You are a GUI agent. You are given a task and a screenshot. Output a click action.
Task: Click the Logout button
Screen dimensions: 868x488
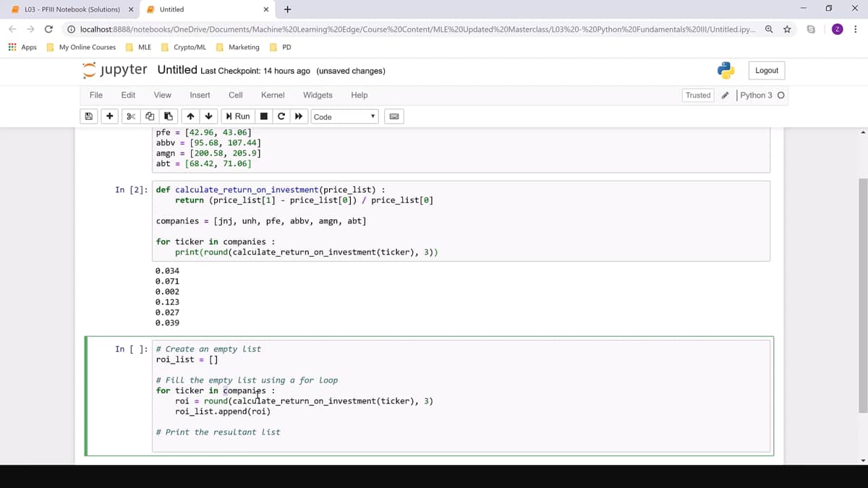pos(767,70)
